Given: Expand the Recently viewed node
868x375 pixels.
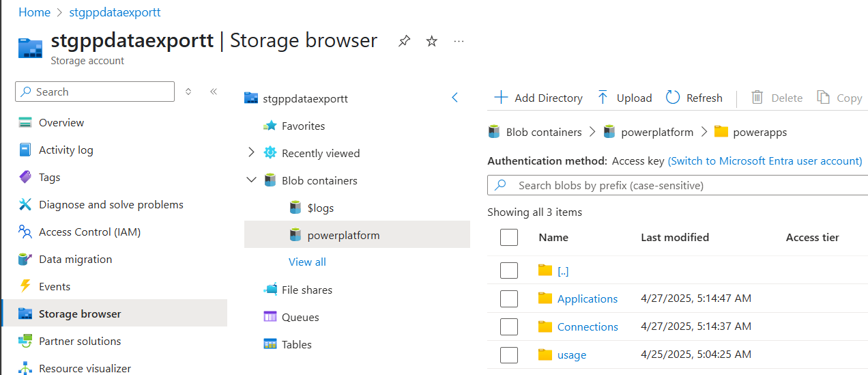Looking at the screenshot, I should click(252, 153).
